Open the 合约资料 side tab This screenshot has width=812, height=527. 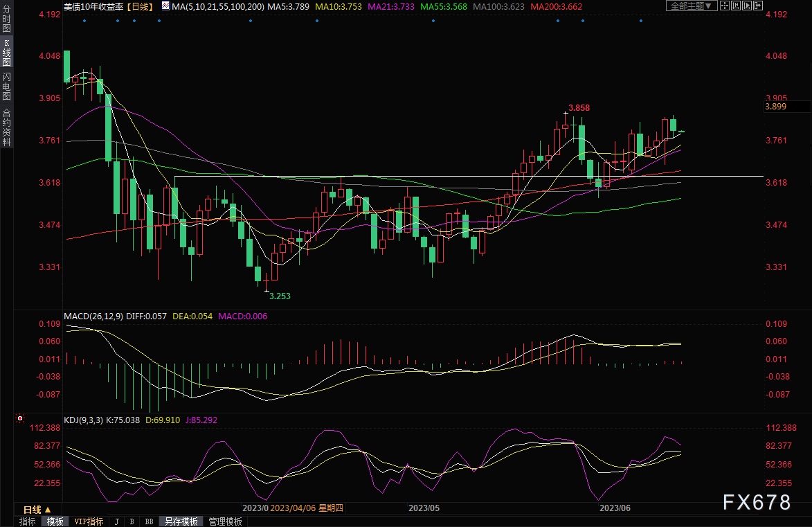coord(7,127)
